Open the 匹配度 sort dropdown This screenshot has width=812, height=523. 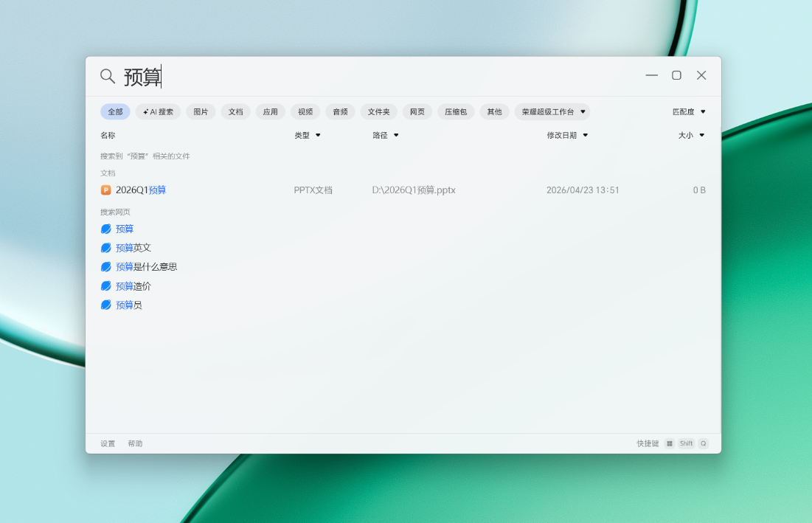689,112
